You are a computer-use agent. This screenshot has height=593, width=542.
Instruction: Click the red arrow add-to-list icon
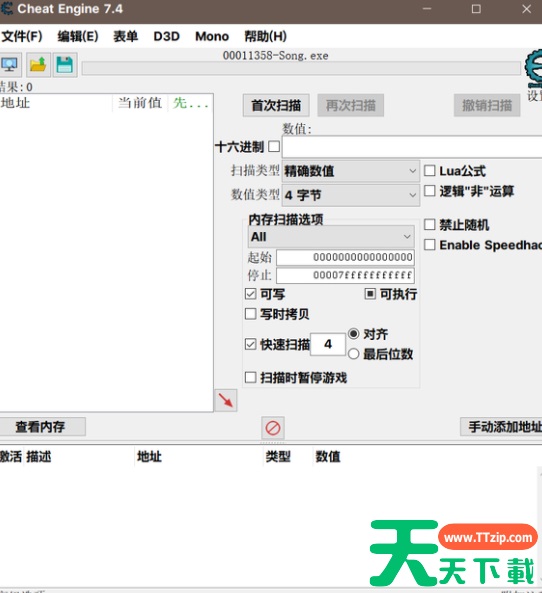226,400
